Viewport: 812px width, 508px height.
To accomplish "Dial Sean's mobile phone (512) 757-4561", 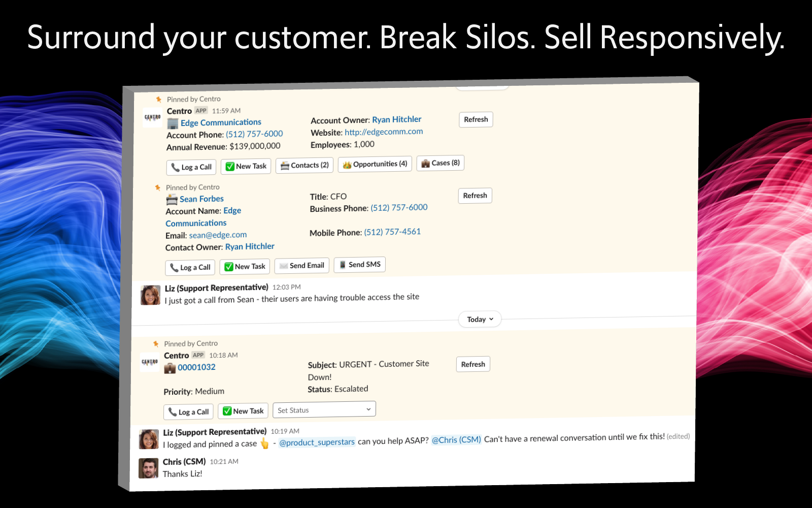I will 392,232.
